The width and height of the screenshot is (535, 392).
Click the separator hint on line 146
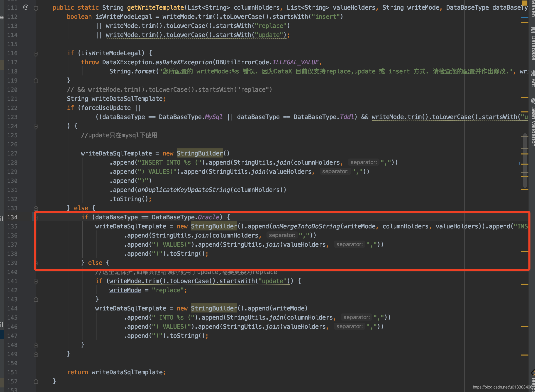tap(349, 326)
